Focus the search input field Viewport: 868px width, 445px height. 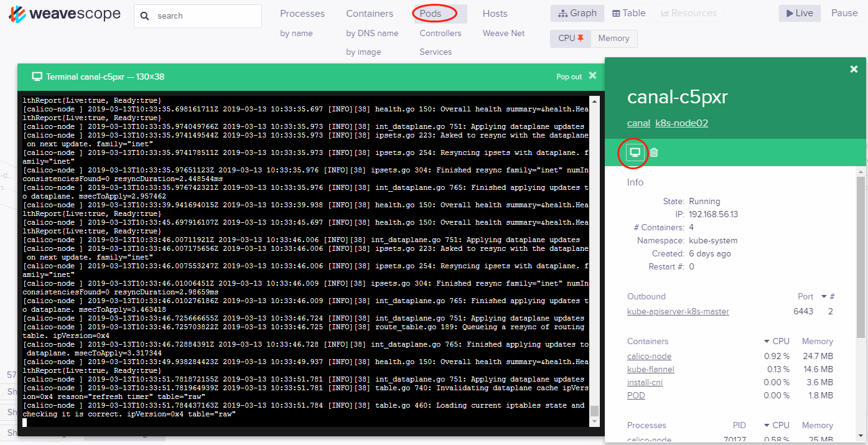click(x=205, y=16)
